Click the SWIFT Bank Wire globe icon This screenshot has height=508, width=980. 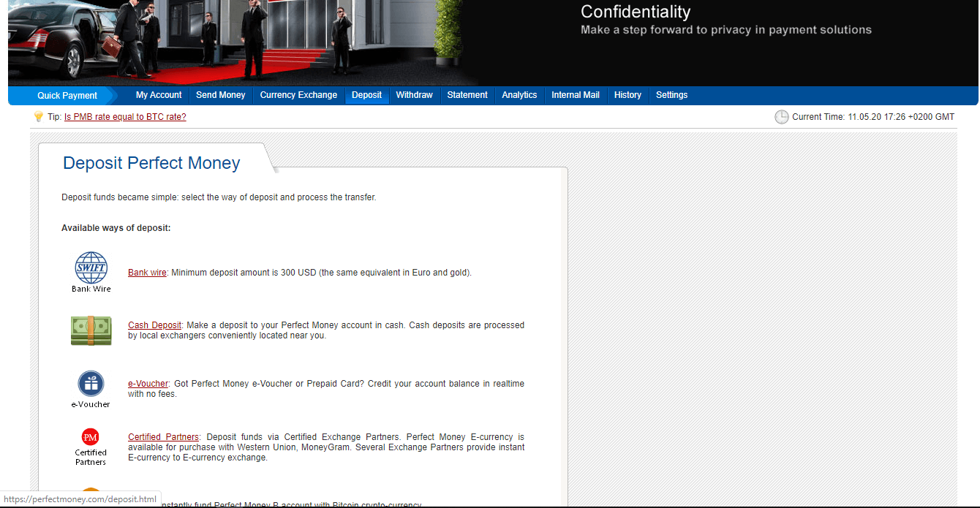tap(91, 268)
